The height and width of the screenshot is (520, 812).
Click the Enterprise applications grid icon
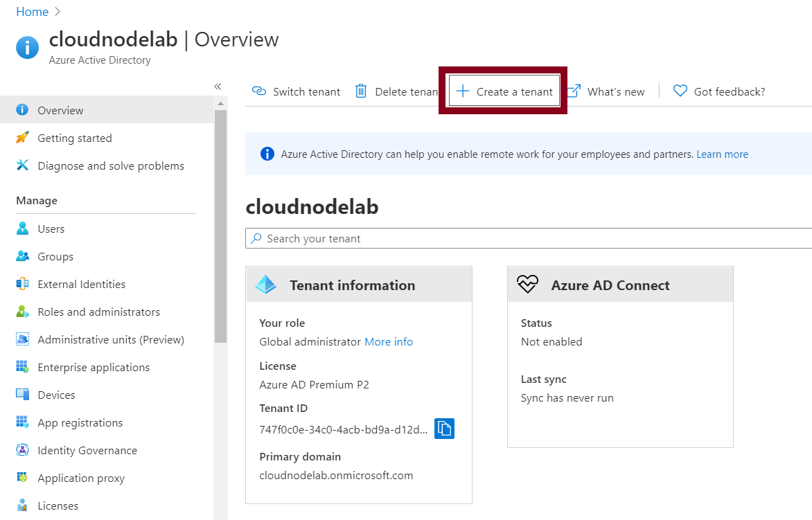pyautogui.click(x=22, y=367)
